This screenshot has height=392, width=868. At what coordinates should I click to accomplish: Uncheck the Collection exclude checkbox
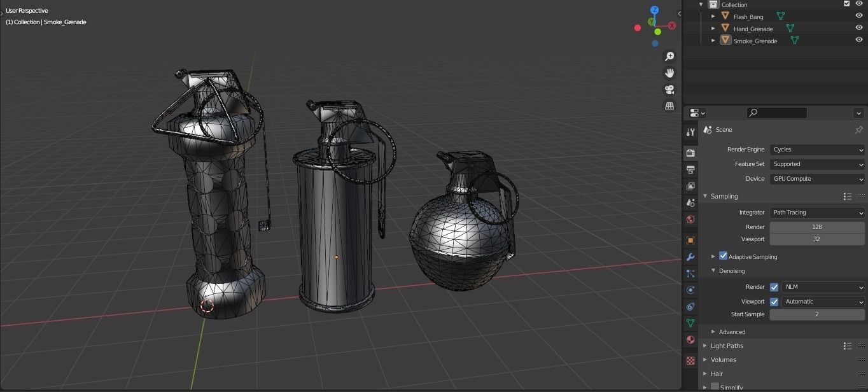pyautogui.click(x=846, y=4)
